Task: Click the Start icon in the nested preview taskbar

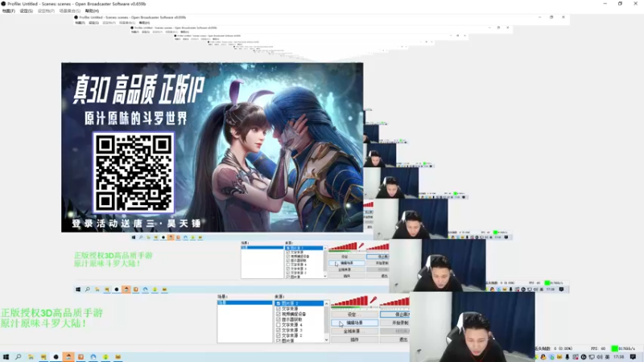Action: pyautogui.click(x=78, y=290)
